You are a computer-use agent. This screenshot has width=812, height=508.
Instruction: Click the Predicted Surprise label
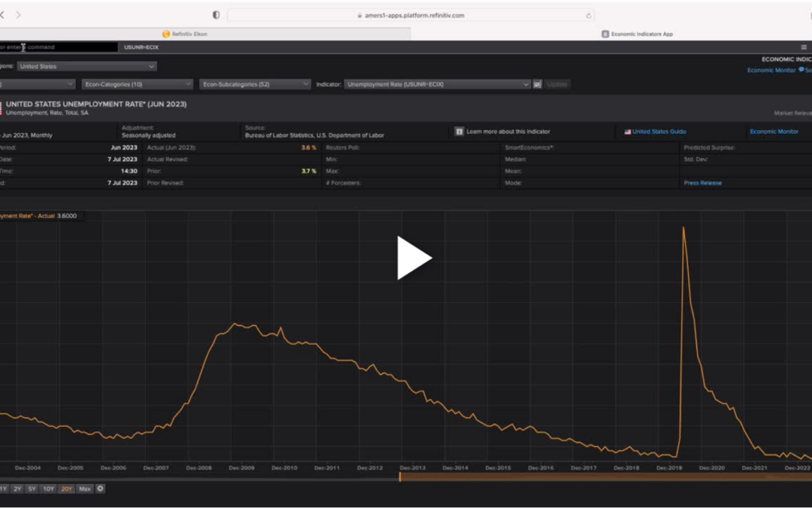[709, 148]
